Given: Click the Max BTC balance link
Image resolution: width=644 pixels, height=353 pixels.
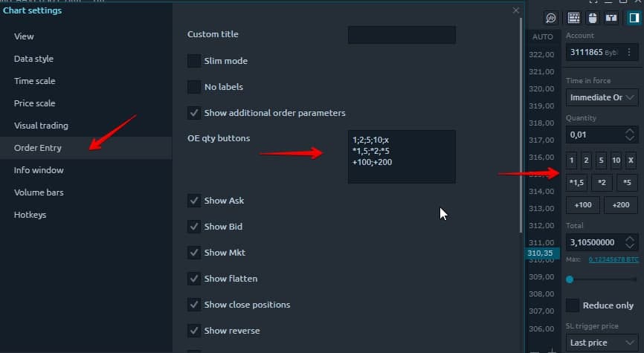Looking at the screenshot, I should coord(613,259).
